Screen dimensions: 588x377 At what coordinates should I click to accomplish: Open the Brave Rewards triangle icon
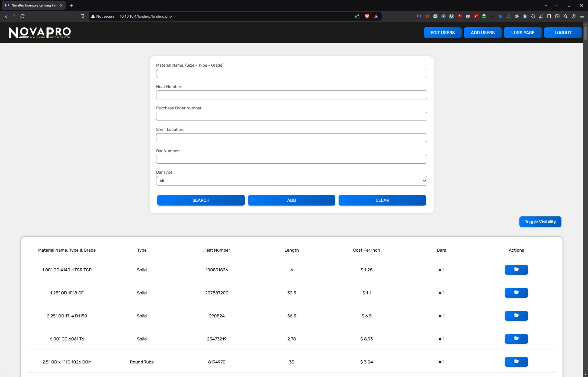point(376,16)
